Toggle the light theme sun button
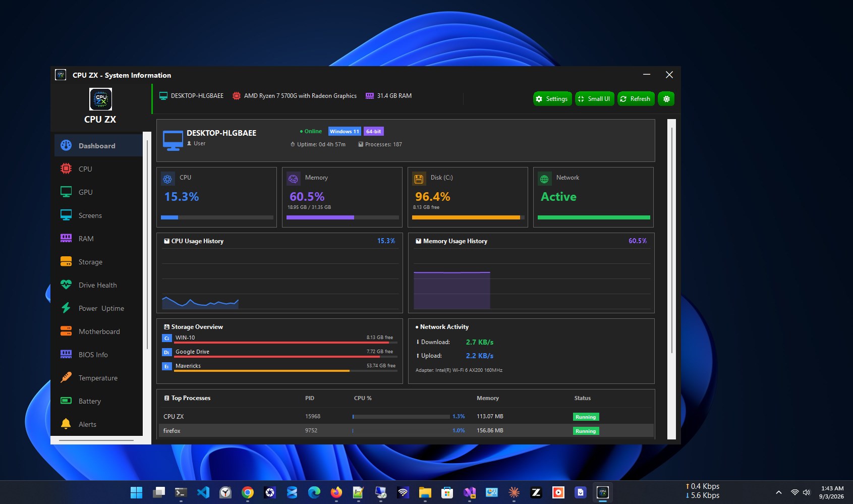This screenshot has height=504, width=853. (666, 99)
